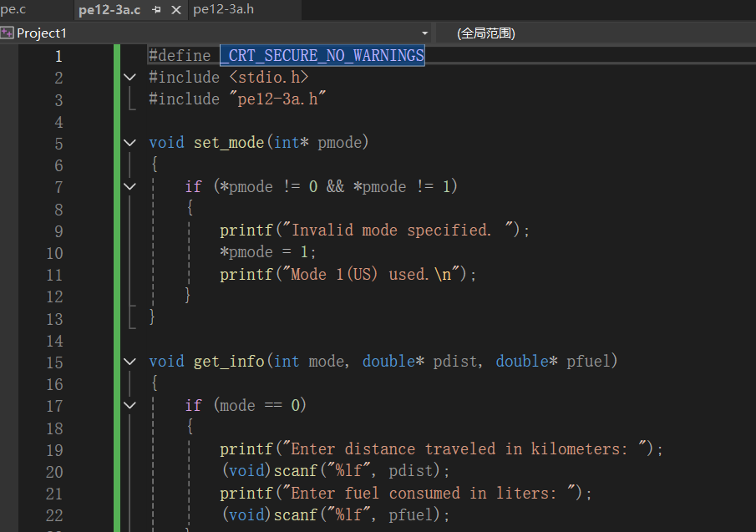Screen dimensions: 756x532
Task: Click "Enter distance traveled in kilometers: " string
Action: point(465,448)
